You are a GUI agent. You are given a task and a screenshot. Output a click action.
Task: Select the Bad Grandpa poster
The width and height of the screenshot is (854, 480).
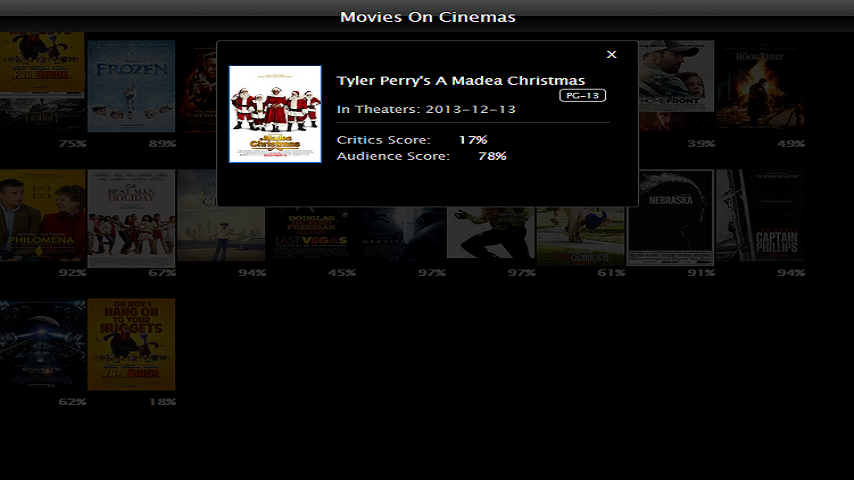click(581, 236)
